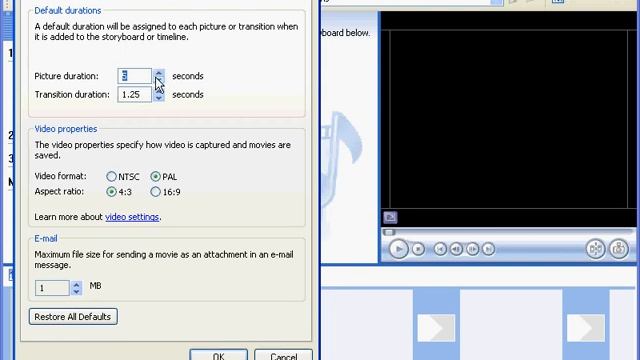Image resolution: width=640 pixels, height=360 pixels.
Task: Click the small full-screen icon under preview
Action: 390,218
